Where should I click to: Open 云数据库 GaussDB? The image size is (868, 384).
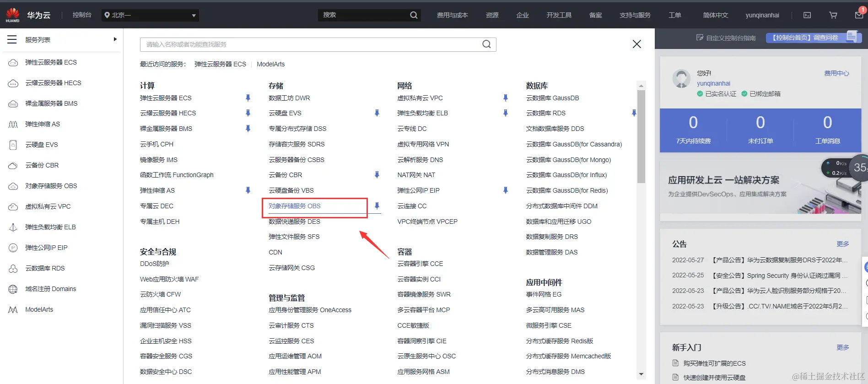click(x=552, y=98)
